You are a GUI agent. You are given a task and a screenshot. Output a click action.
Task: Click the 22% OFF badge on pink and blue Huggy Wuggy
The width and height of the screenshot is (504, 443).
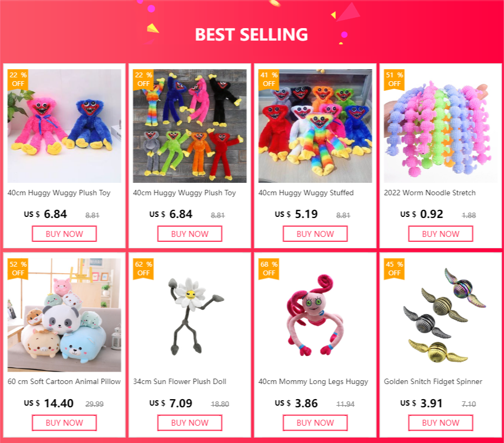pyautogui.click(x=18, y=80)
